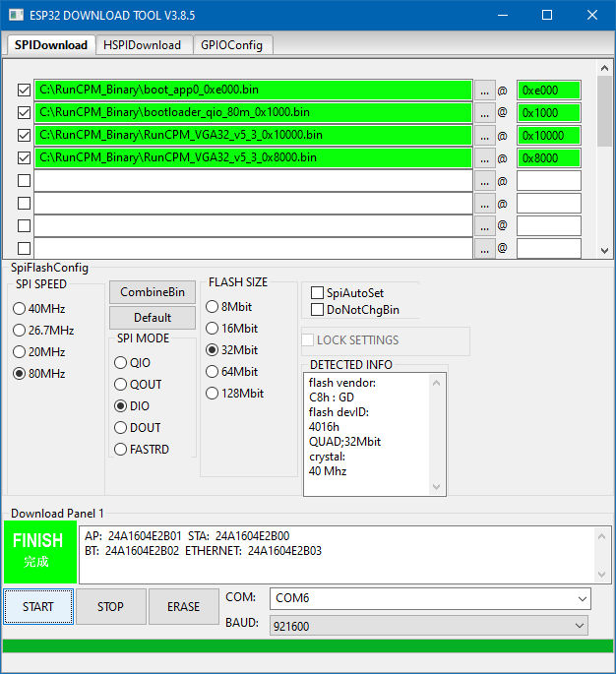This screenshot has width=616, height=674.
Task: Browse for file in bootloader_qio_80m row
Action: [x=484, y=113]
